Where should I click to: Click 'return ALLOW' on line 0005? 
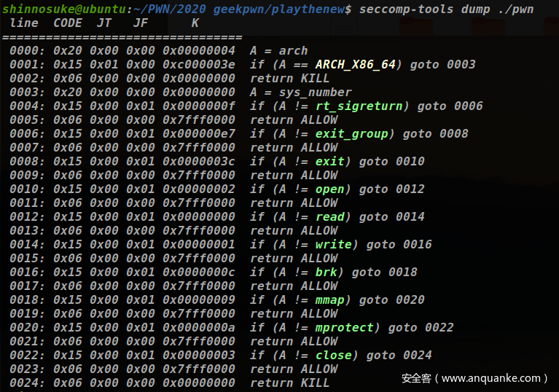pyautogui.click(x=294, y=120)
